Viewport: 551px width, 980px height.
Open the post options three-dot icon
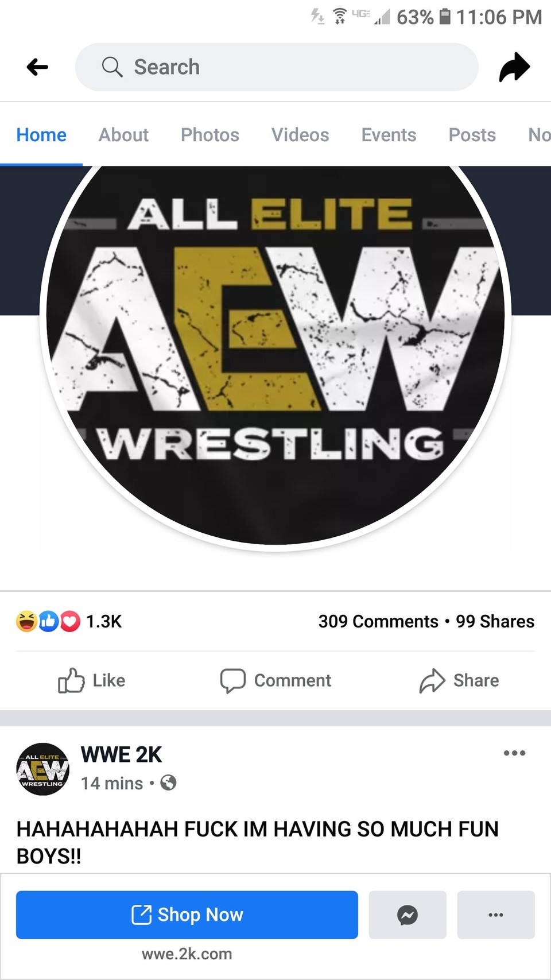pyautogui.click(x=514, y=753)
